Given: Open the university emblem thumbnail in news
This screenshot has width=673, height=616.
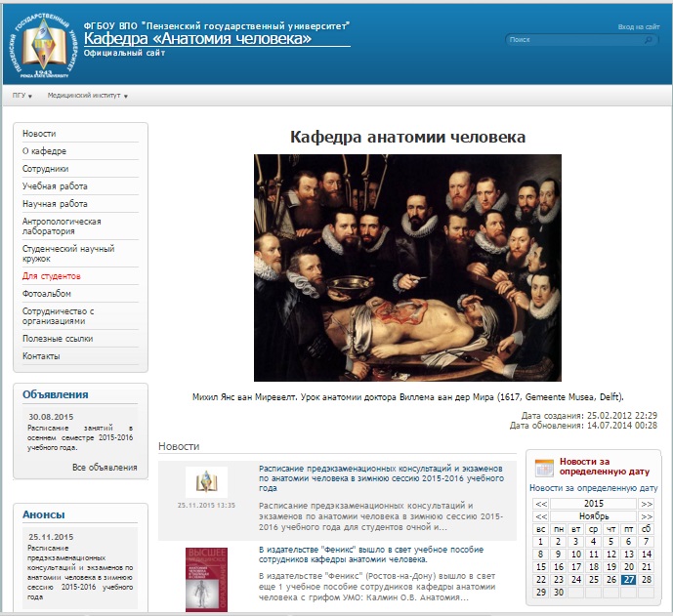Looking at the screenshot, I should (x=206, y=482).
